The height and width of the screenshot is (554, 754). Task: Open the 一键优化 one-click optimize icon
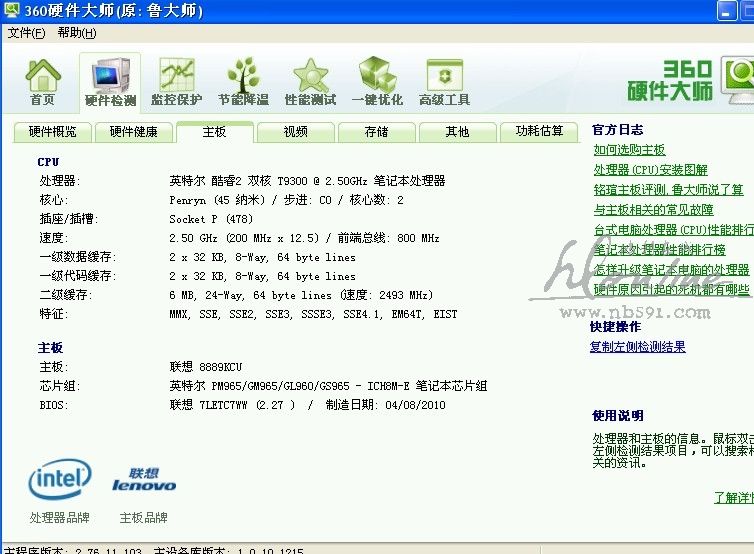[377, 82]
